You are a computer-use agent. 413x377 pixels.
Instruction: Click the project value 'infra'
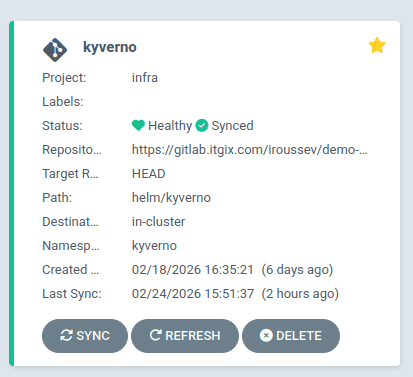pos(145,78)
